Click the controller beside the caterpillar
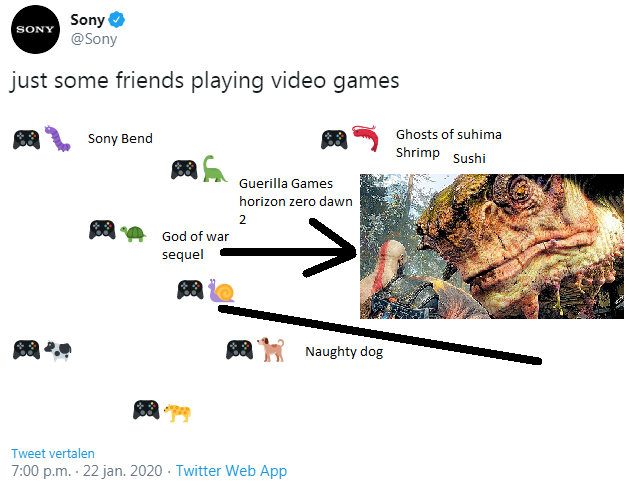 27,140
